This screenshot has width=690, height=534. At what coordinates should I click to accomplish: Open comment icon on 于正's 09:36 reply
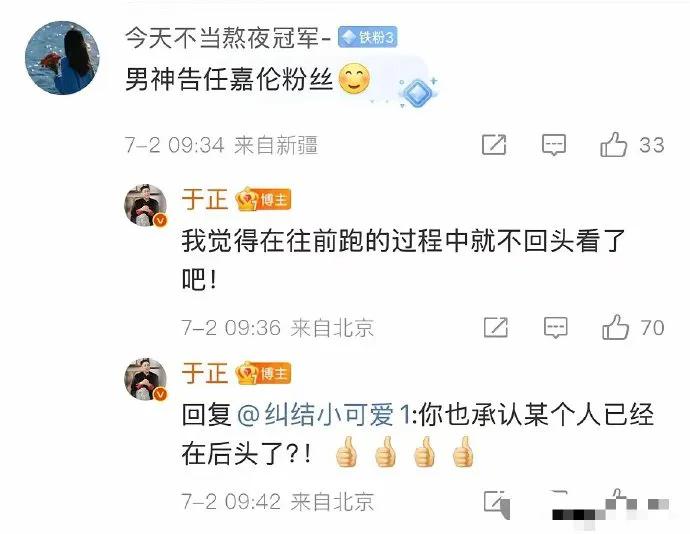(555, 328)
